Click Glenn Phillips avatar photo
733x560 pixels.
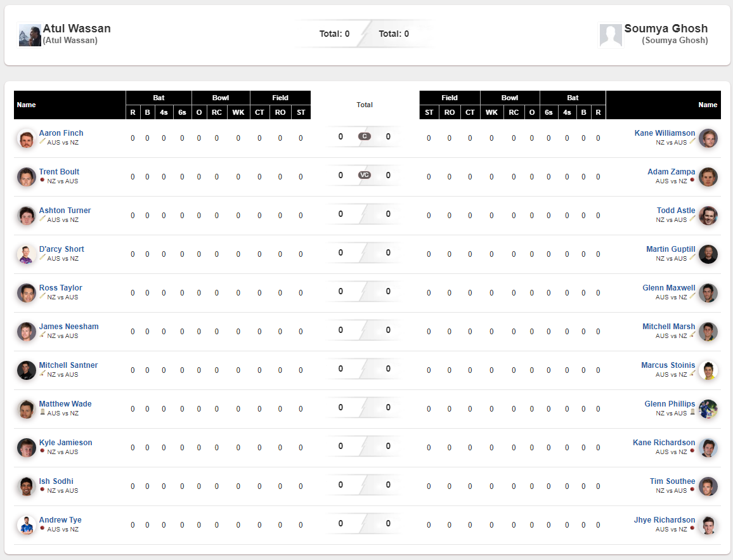point(708,409)
